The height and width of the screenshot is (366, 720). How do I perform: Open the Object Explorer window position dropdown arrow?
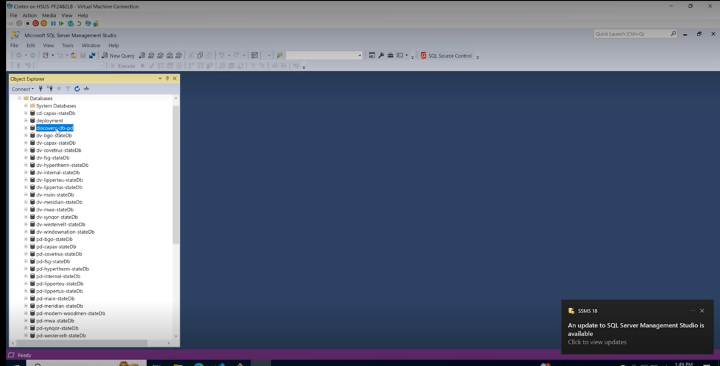(x=160, y=79)
